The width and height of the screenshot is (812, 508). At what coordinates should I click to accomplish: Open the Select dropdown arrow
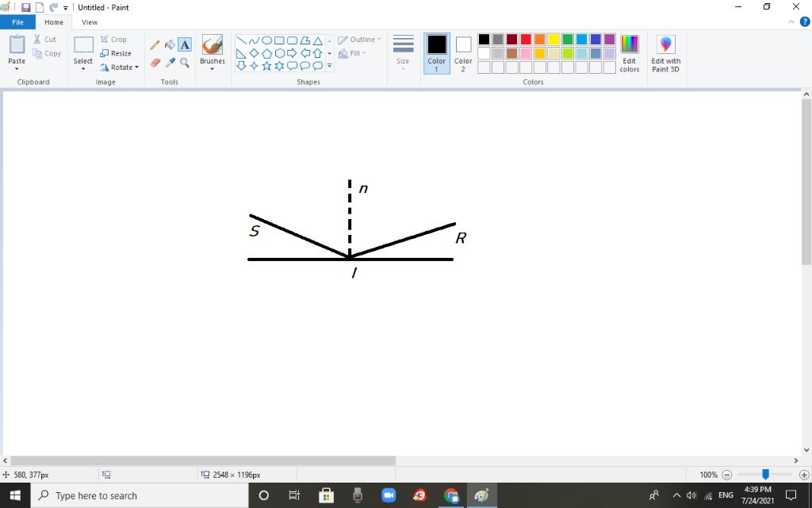82,68
